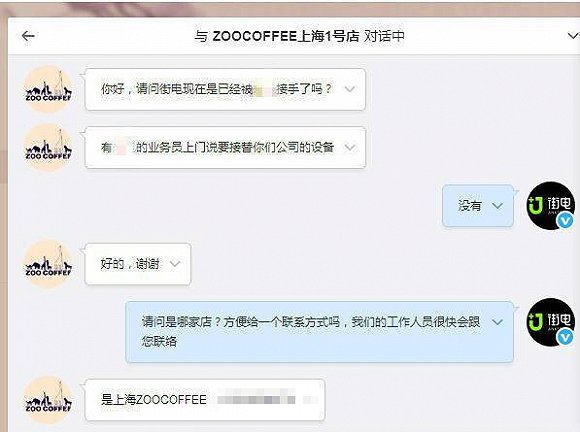Viewport: 580px width, 432px height.
Task: Open dropdown on the 好的，谢谢 message
Action: [x=175, y=264]
